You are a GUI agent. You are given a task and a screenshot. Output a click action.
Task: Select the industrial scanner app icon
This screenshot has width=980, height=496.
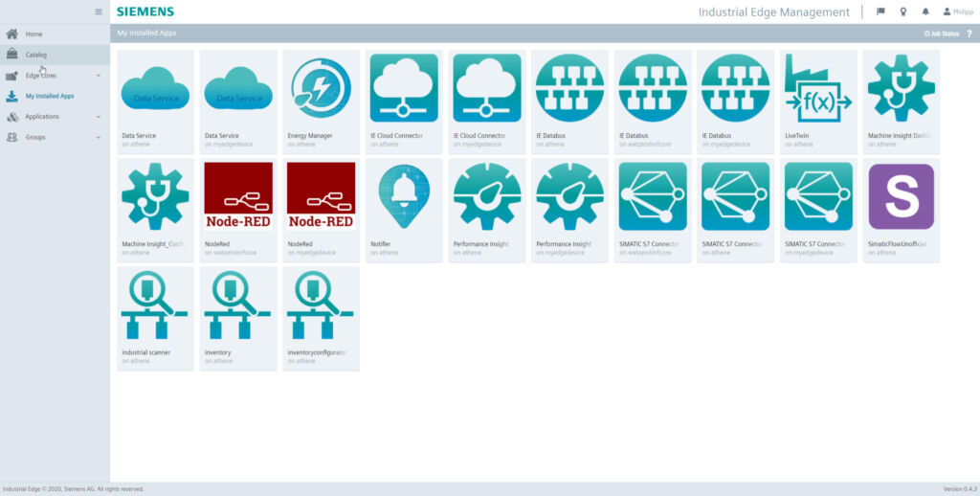tap(155, 305)
